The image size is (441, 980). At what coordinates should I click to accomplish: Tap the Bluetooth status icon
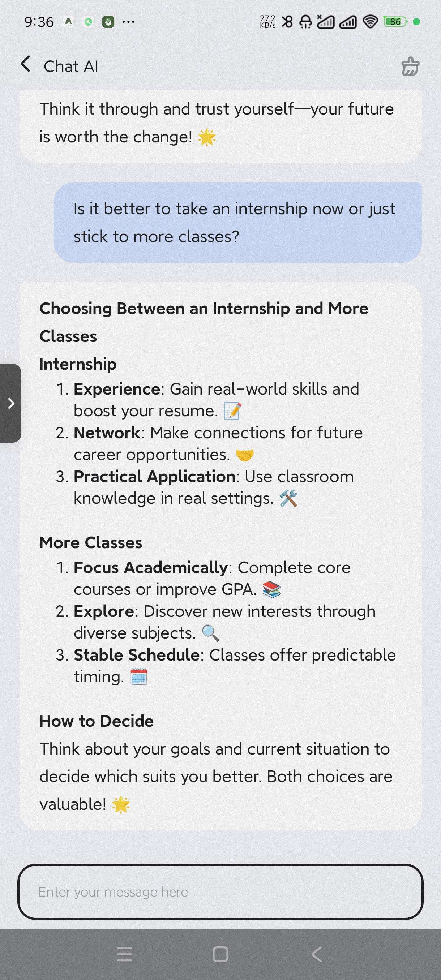click(x=287, y=22)
